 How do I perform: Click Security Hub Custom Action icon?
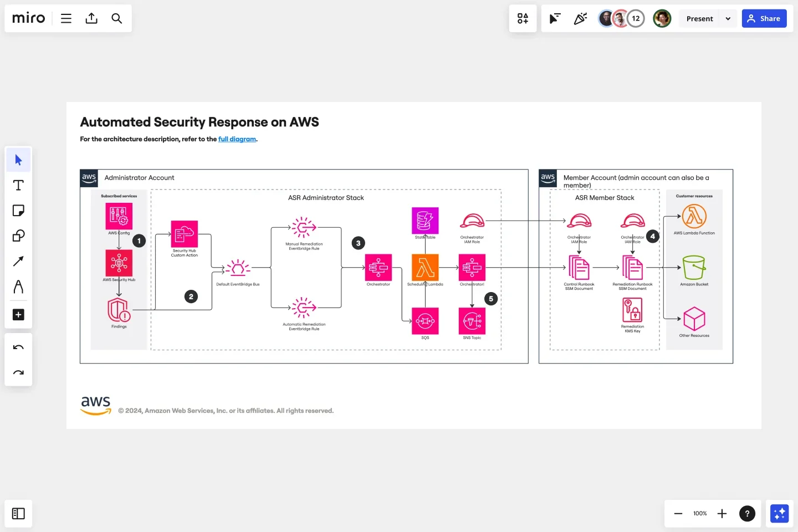click(x=185, y=234)
